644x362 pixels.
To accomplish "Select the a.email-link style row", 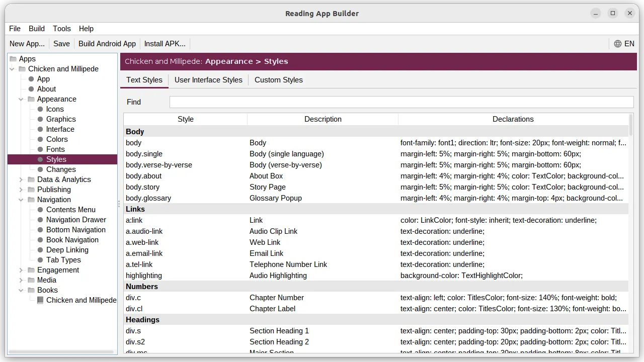I will pyautogui.click(x=376, y=253).
